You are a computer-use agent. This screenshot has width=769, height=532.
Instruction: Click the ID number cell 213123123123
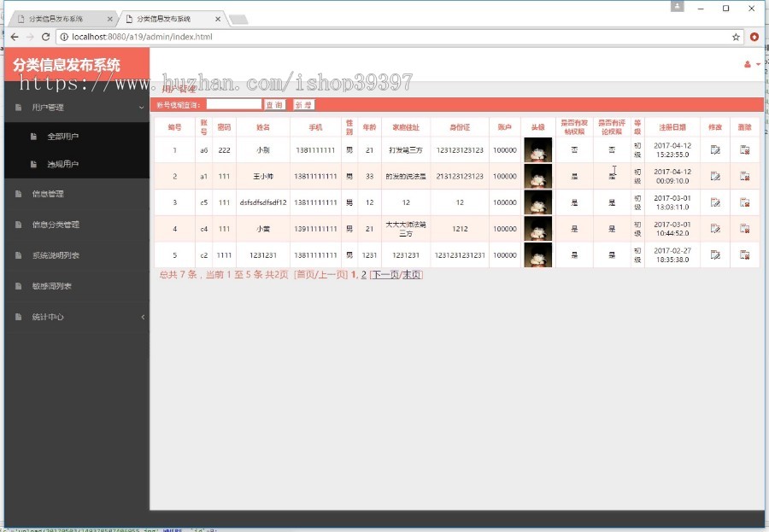coord(460,177)
